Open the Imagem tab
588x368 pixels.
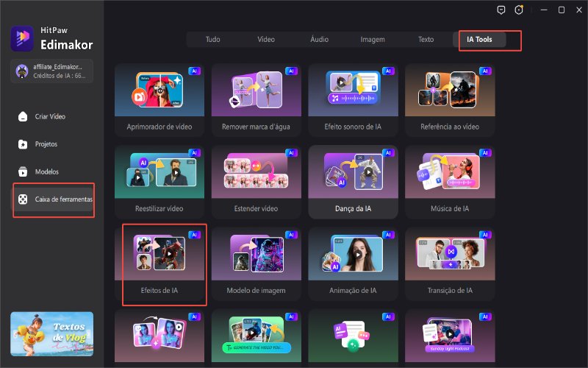(x=372, y=40)
